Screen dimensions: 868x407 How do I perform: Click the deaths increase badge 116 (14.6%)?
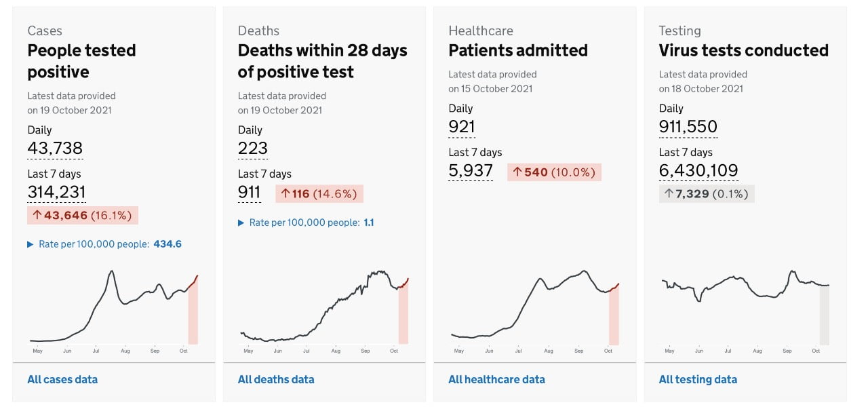319,194
